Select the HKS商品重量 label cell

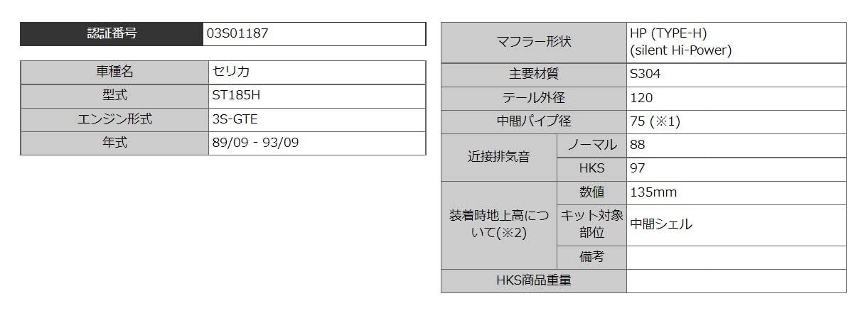[x=534, y=280]
